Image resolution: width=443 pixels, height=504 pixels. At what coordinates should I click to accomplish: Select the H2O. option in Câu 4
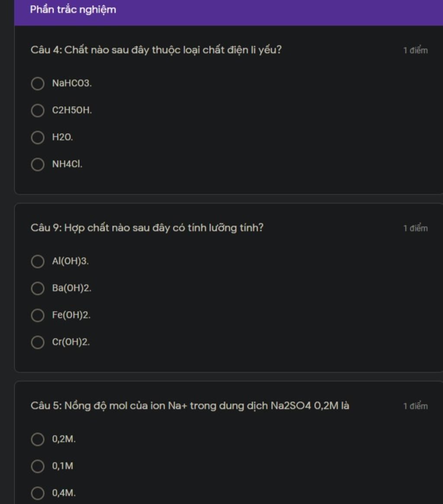[38, 138]
